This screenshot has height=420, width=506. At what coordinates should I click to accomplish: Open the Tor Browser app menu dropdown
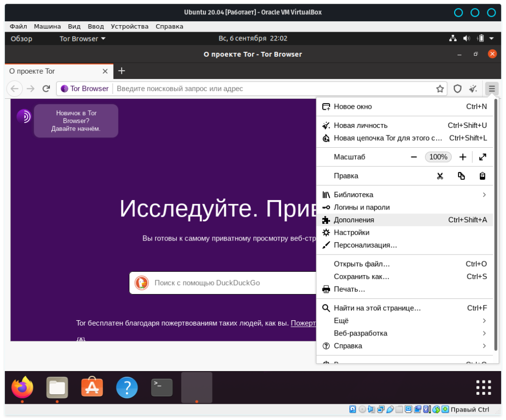tap(83, 39)
